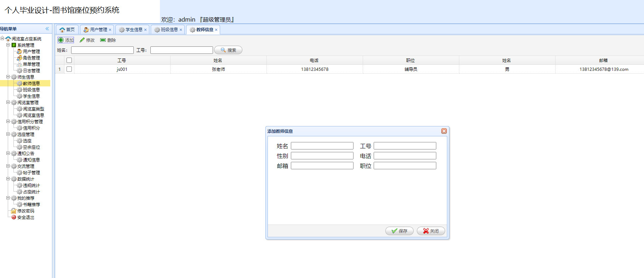
Task: Collapse the 数据统计 tree node
Action: pos(8,179)
